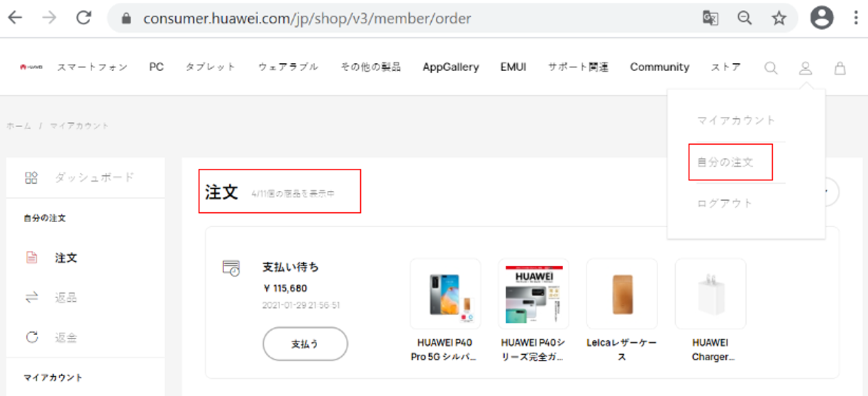The width and height of the screenshot is (868, 396).
Task: Click the HUAWEI P40 Pro 5G シルバー product name
Action: (x=445, y=350)
